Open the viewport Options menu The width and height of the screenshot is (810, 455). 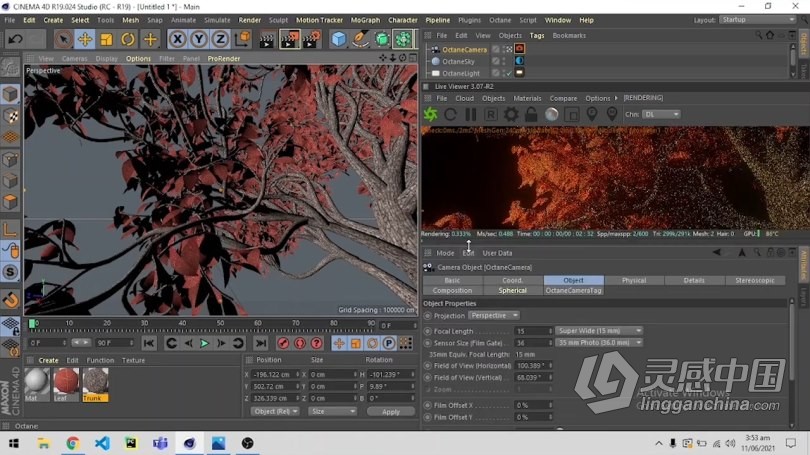point(138,59)
